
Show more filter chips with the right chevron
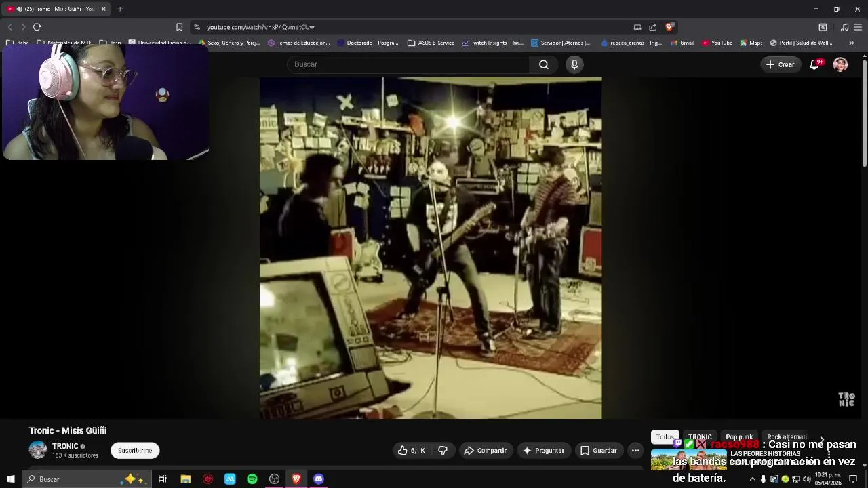click(x=822, y=439)
